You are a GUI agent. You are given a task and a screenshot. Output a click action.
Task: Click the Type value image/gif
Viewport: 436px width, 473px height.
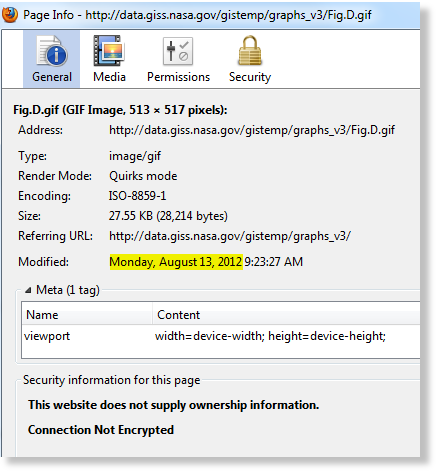[135, 156]
